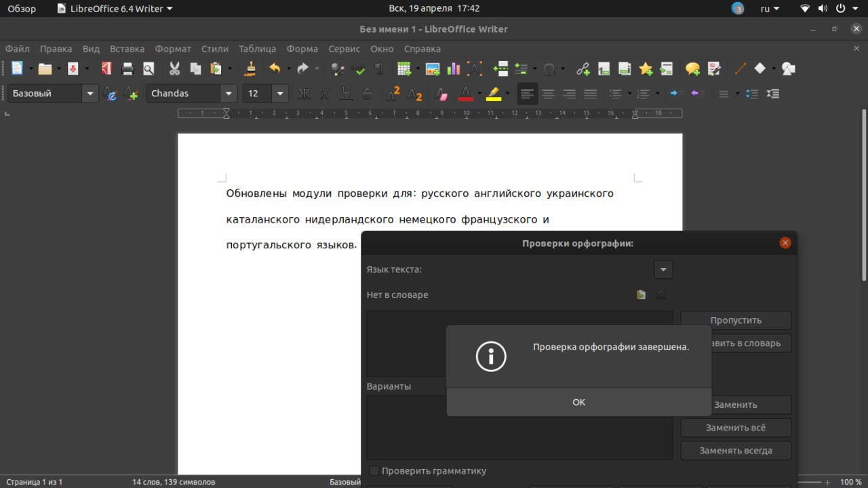868x488 pixels.
Task: Insert a bookmark with the star icon
Action: point(646,69)
